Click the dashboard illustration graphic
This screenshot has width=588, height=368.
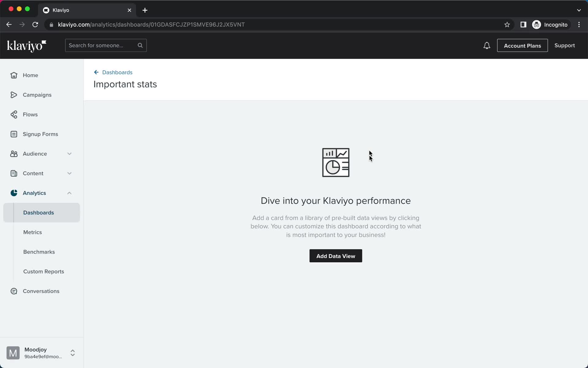[336, 163]
